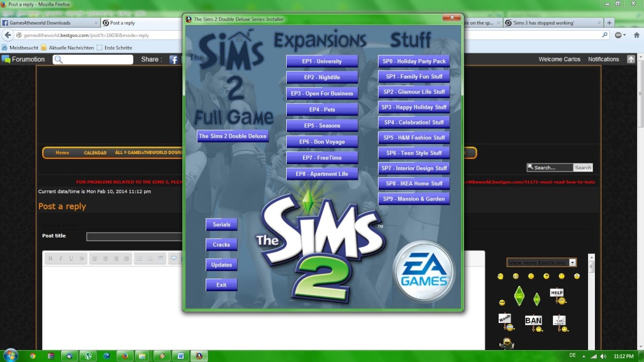Click volume icon in system tray
This screenshot has height=362, width=644.
[603, 356]
